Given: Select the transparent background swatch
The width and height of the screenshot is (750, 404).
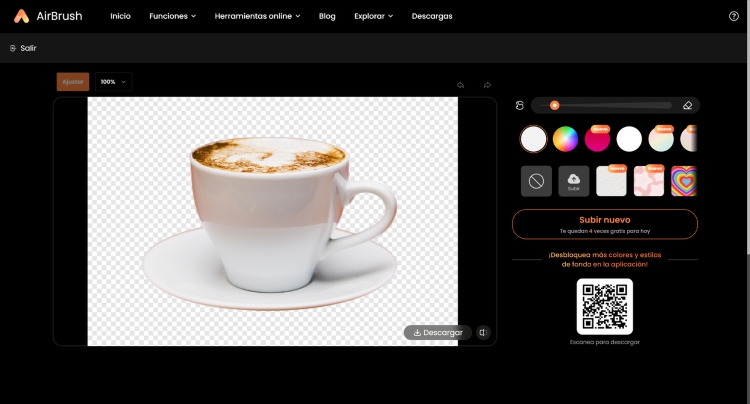Looking at the screenshot, I should [533, 139].
